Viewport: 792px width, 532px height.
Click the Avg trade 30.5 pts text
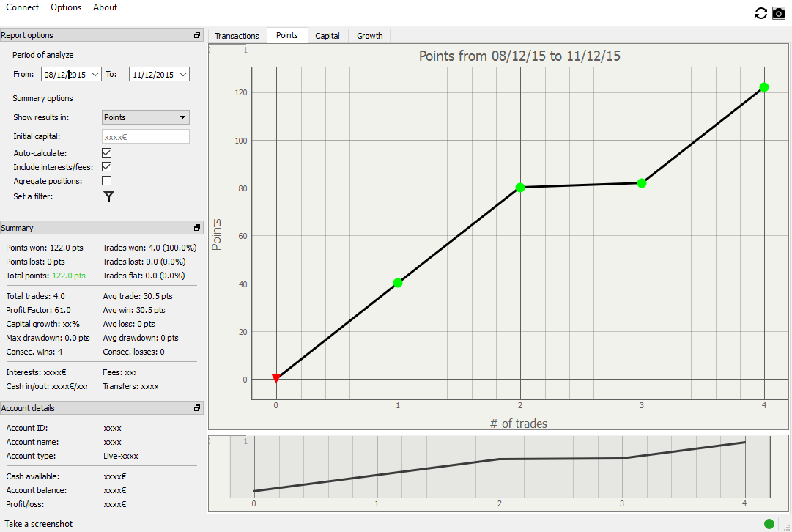click(x=138, y=296)
